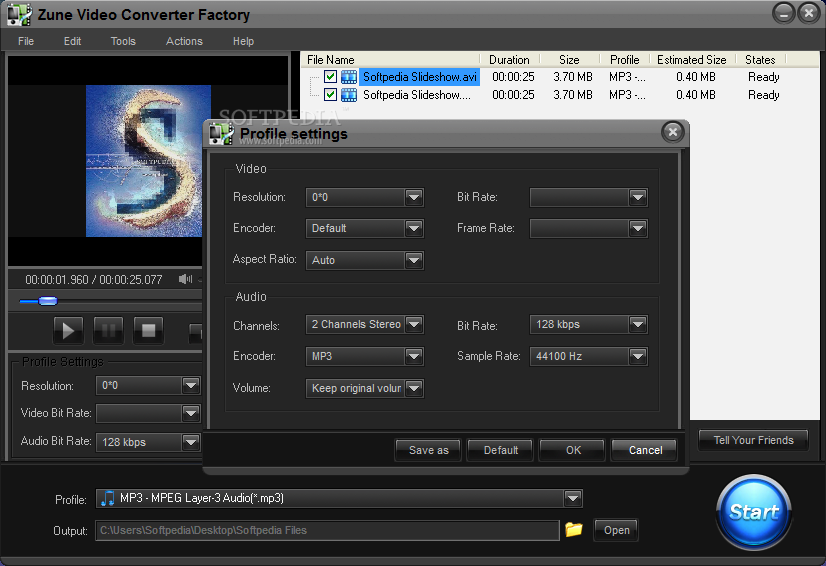
Task: Click Ready state of second file row
Action: 763,95
